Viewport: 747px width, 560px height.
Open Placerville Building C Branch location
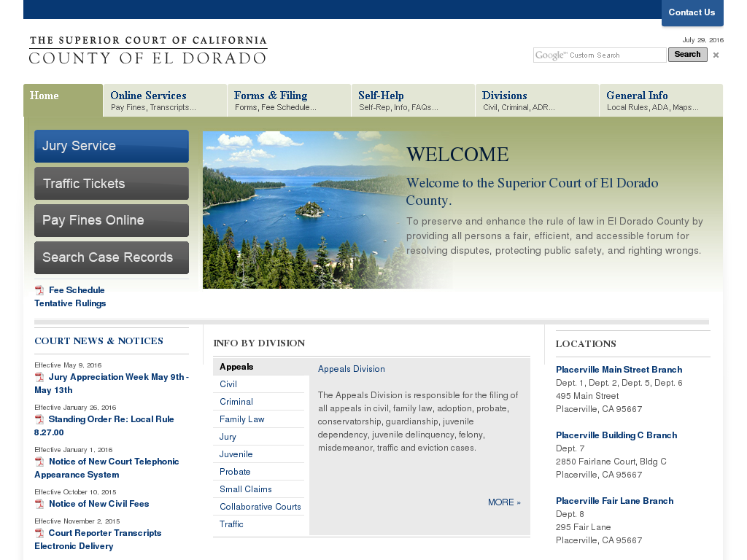coord(616,435)
